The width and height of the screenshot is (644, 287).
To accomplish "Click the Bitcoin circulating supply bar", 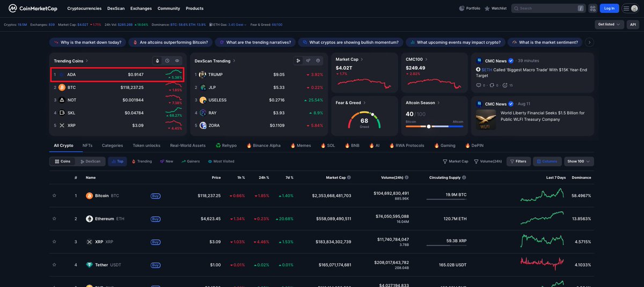I will coord(447,200).
